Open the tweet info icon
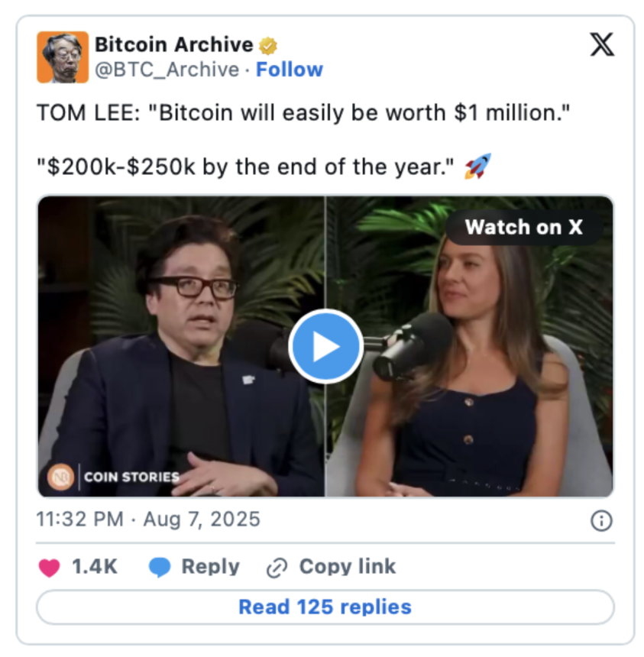 coord(601,521)
